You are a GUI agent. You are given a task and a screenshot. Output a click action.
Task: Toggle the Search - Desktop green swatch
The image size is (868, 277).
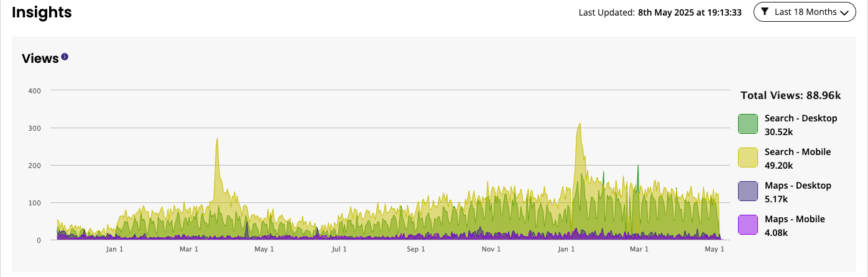748,124
